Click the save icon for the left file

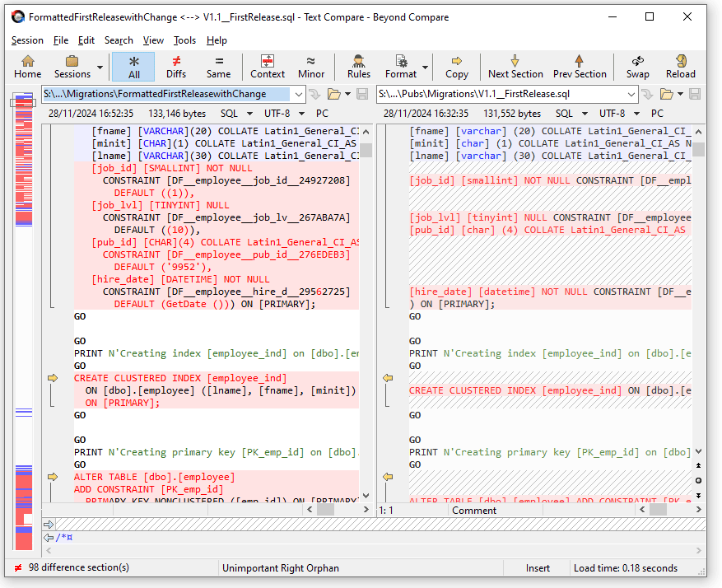362,95
